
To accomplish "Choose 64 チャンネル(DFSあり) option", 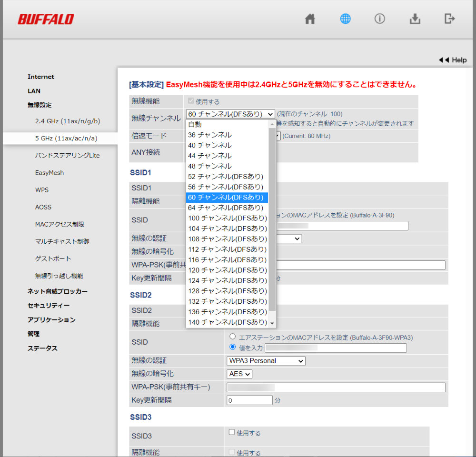I will (x=227, y=208).
